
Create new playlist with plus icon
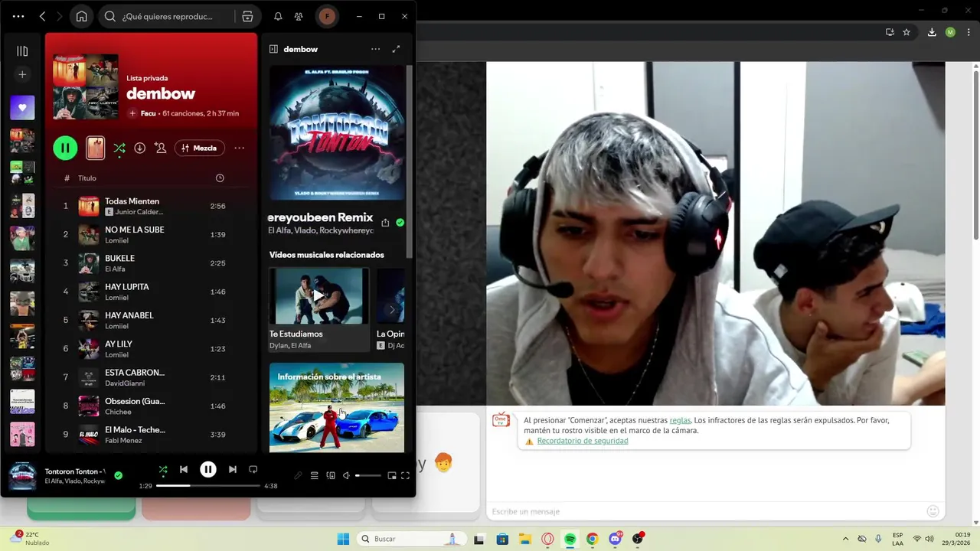22,74
